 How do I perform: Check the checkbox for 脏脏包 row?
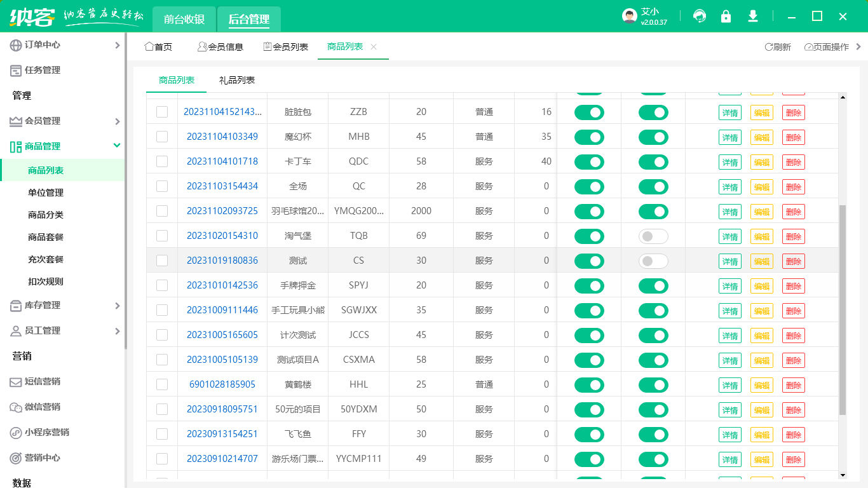(x=162, y=112)
